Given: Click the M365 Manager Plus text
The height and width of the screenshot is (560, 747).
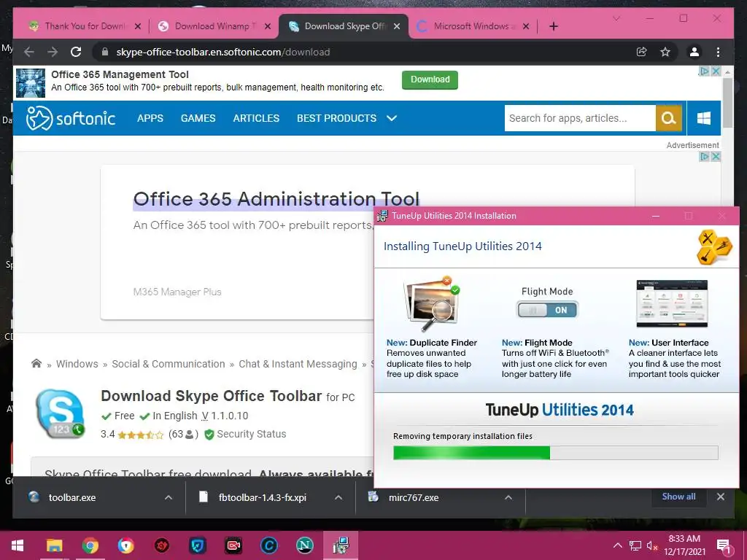Looking at the screenshot, I should pyautogui.click(x=177, y=292).
